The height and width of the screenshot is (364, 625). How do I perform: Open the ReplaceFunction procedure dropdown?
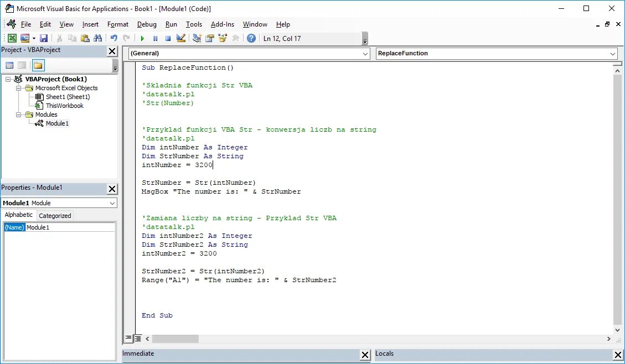point(613,53)
